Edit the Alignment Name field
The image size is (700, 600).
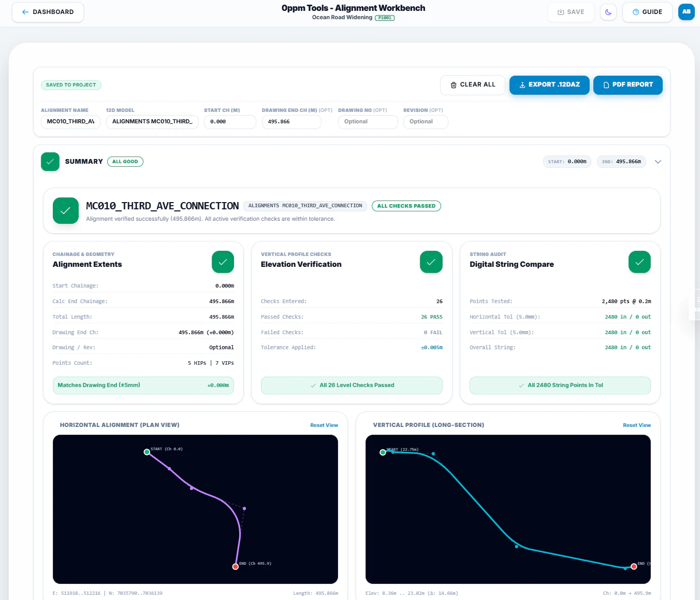pos(70,122)
